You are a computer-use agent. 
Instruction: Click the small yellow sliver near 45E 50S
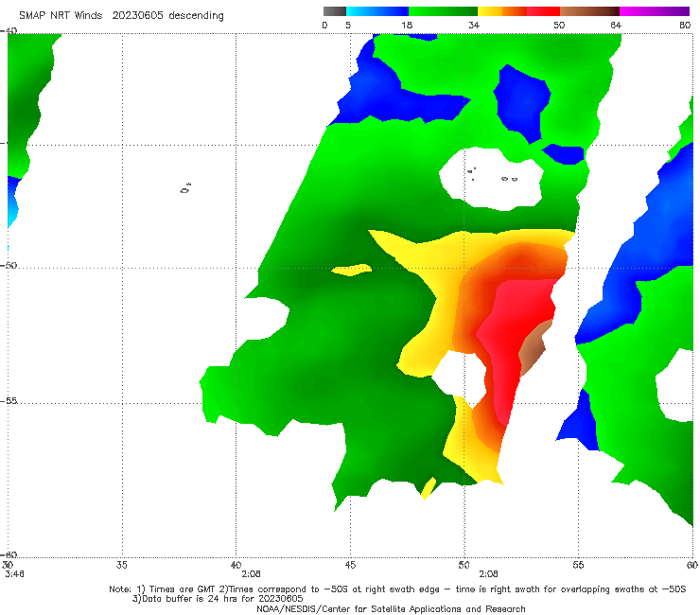(x=352, y=270)
